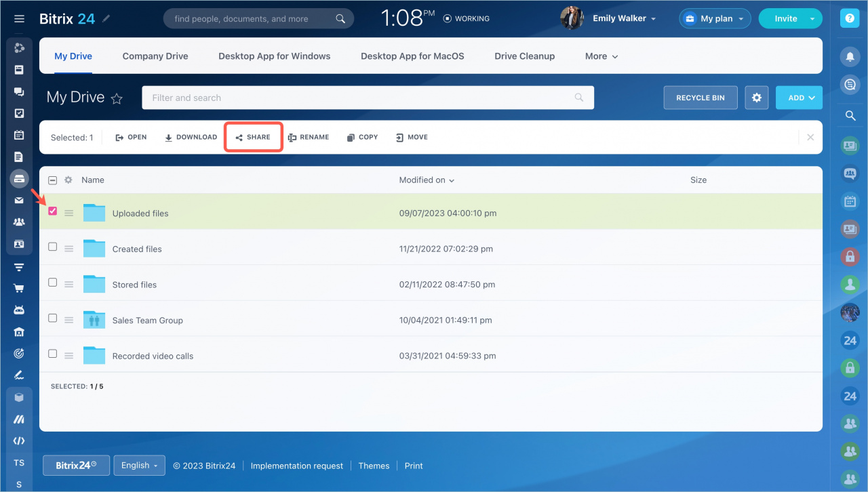The width and height of the screenshot is (868, 492).
Task: Open the Recorded video calls folder
Action: point(153,356)
